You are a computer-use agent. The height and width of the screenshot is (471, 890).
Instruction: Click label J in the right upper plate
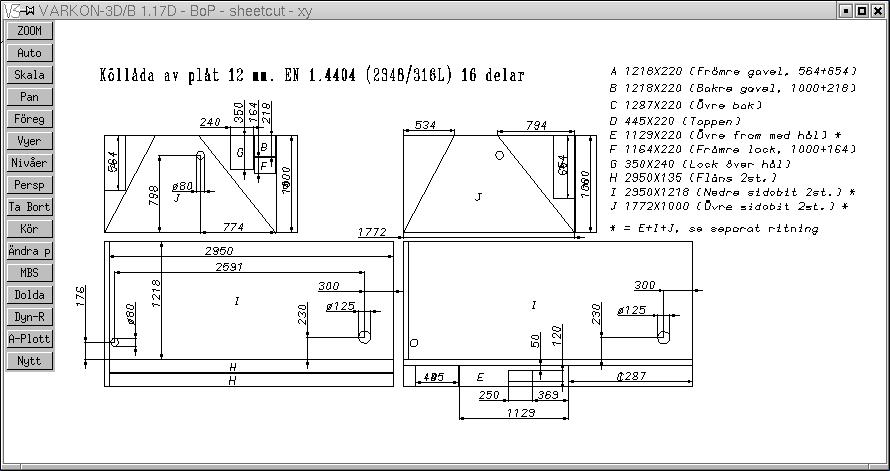tap(478, 197)
